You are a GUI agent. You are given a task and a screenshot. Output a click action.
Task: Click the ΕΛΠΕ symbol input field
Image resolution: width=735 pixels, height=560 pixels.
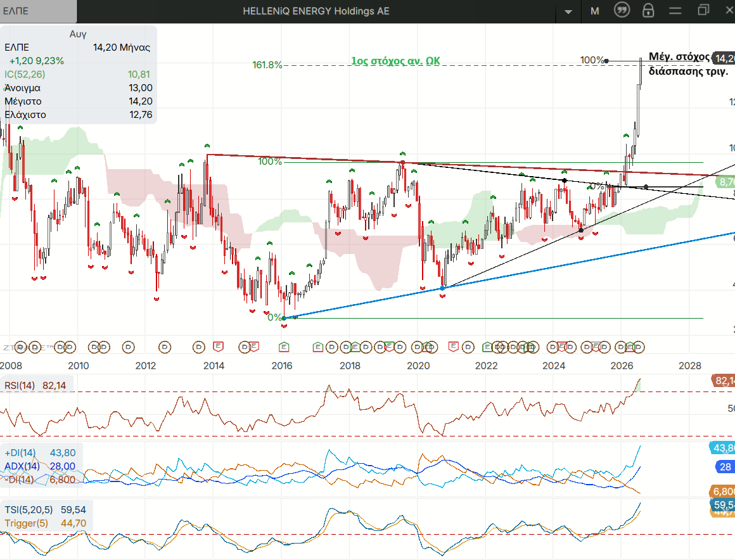39,11
